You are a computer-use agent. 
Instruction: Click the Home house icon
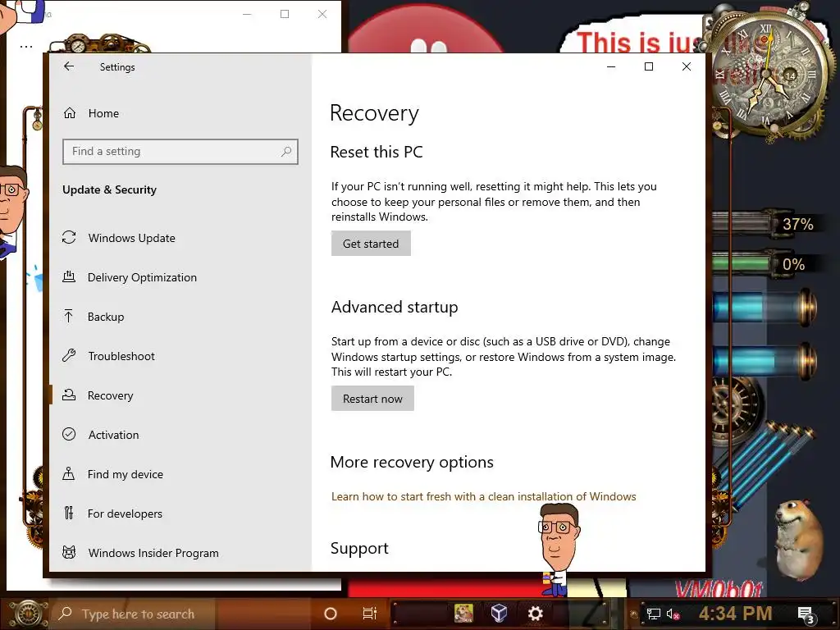(70, 113)
